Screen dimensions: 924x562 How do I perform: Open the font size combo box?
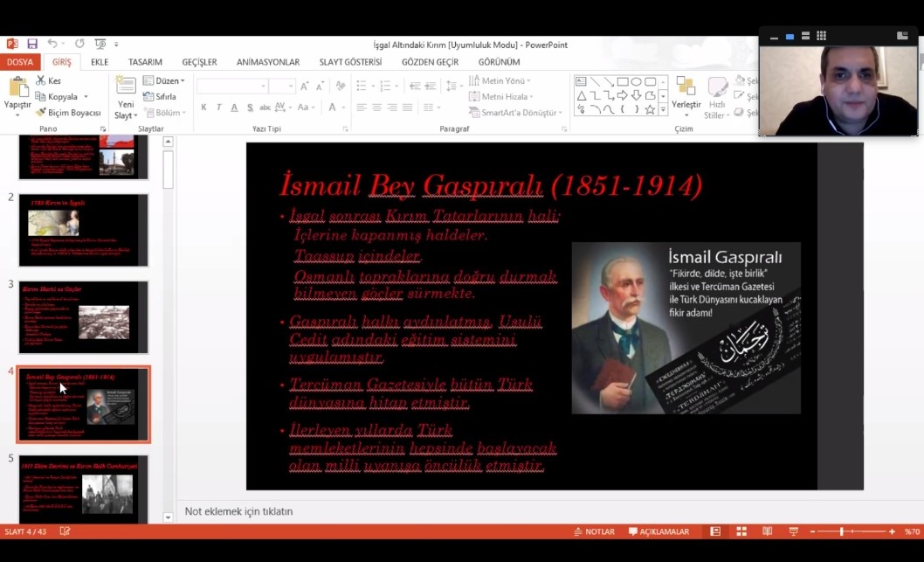(x=282, y=87)
